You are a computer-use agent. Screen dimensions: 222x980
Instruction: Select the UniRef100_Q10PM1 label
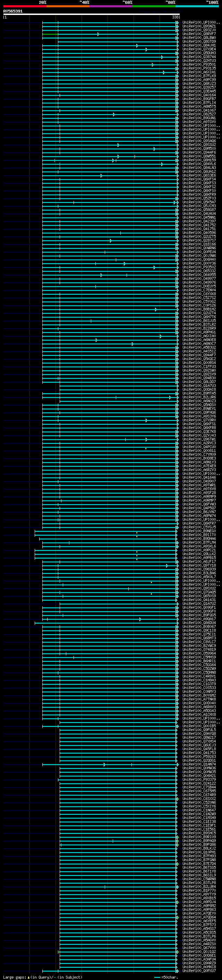point(199,852)
